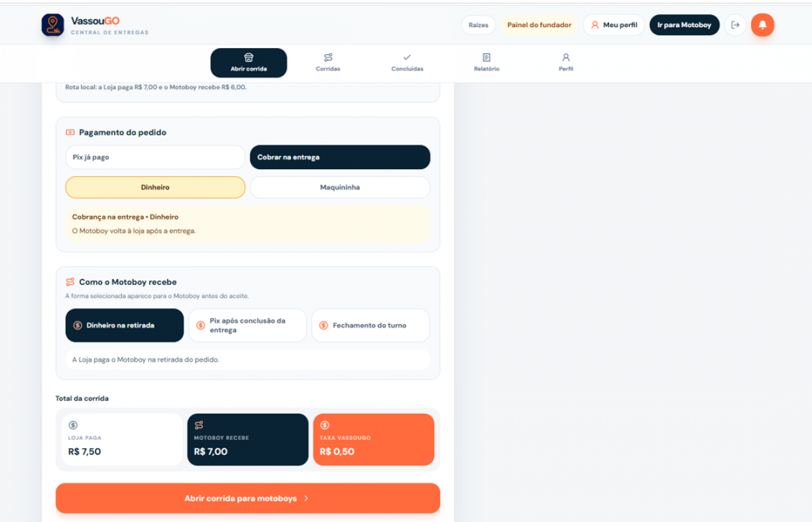Click the dollar icon on the Taxa VassouGO card
Screen dimensions: 812x522
click(x=325, y=425)
